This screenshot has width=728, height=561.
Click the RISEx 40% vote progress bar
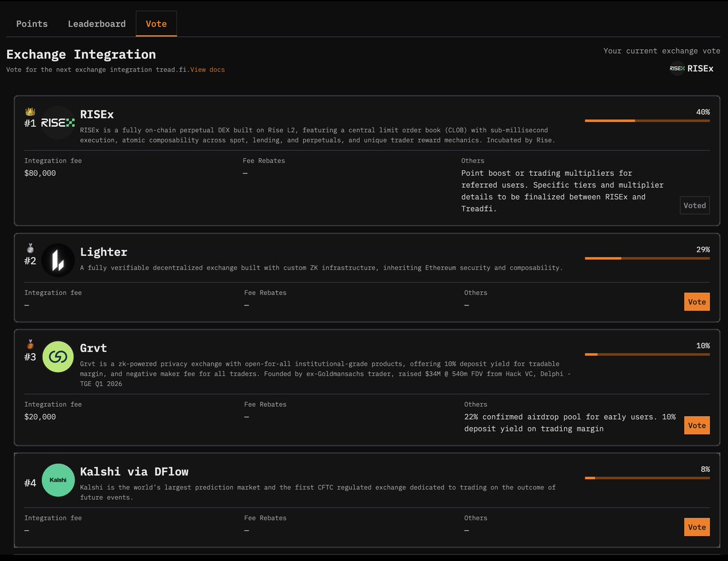click(647, 121)
